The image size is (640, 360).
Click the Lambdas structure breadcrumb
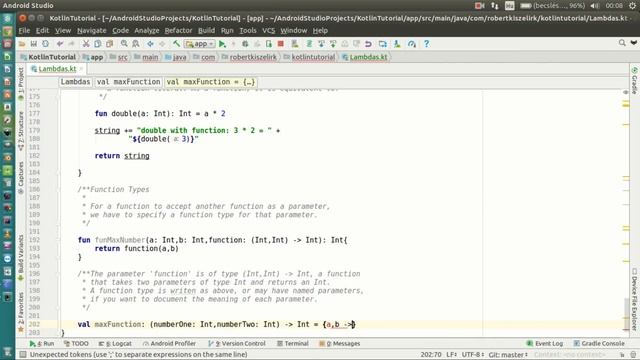pos(75,82)
